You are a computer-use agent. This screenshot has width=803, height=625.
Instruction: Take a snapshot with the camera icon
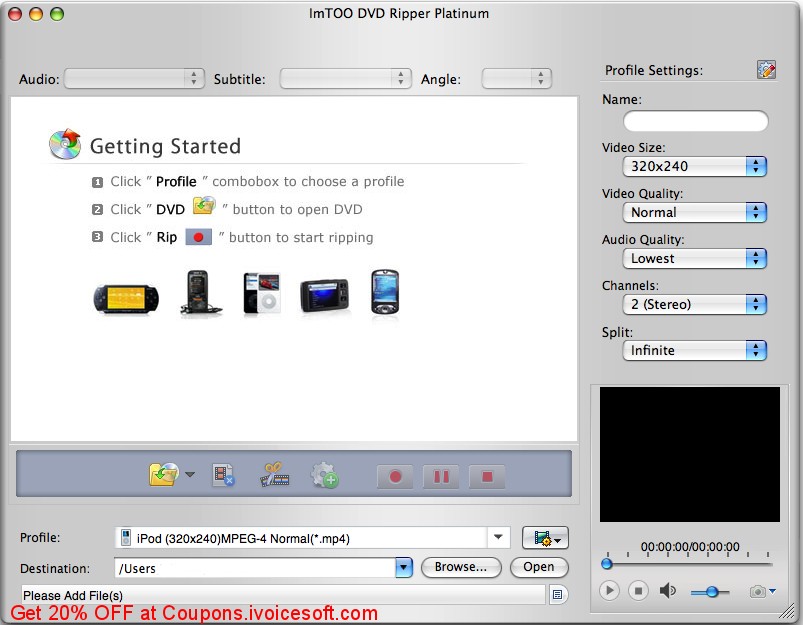tap(756, 591)
